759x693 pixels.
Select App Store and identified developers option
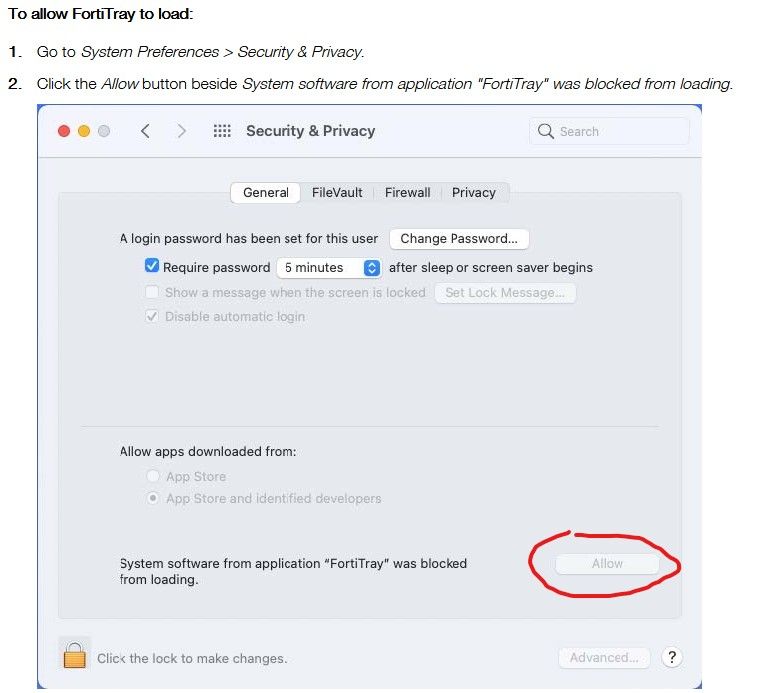pos(153,498)
